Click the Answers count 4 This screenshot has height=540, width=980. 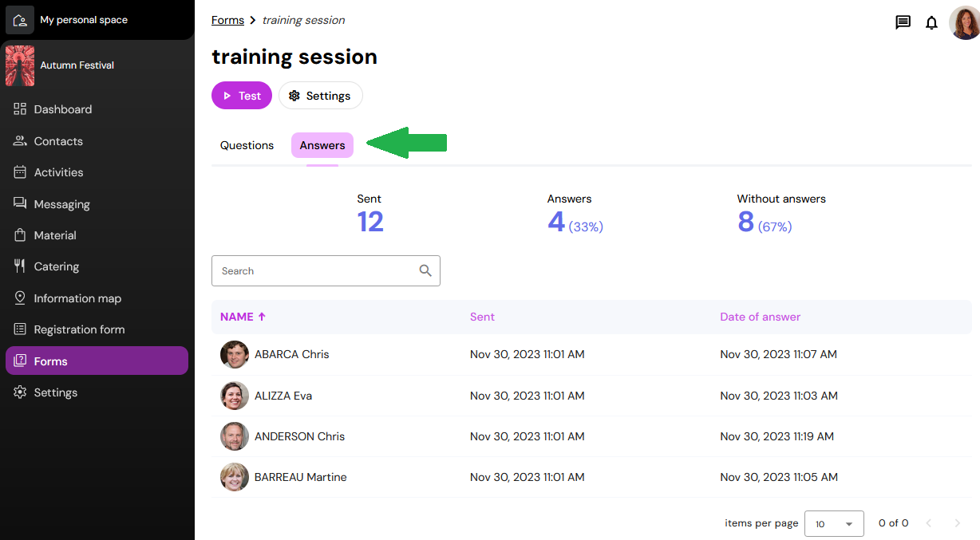click(x=556, y=222)
